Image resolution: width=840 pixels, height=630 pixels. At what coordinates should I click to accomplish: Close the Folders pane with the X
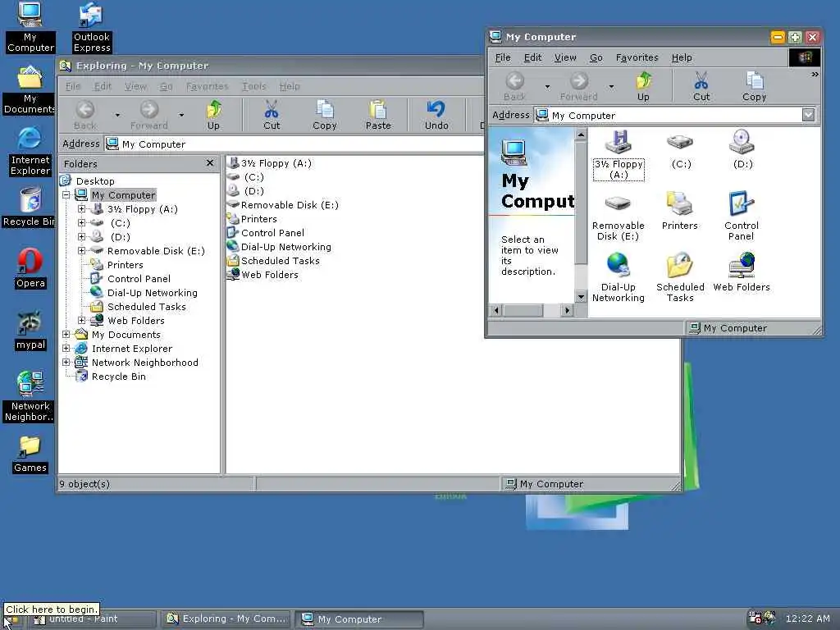click(209, 163)
